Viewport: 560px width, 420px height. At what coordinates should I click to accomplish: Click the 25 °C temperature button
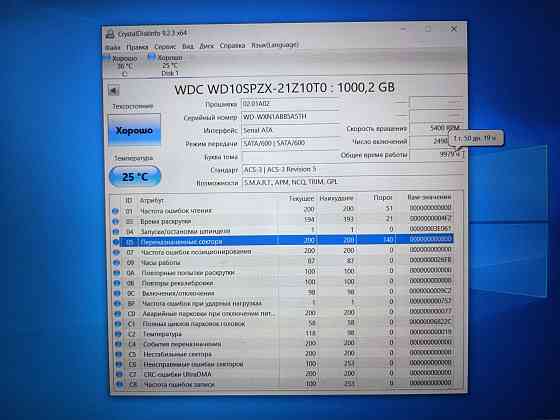point(135,176)
